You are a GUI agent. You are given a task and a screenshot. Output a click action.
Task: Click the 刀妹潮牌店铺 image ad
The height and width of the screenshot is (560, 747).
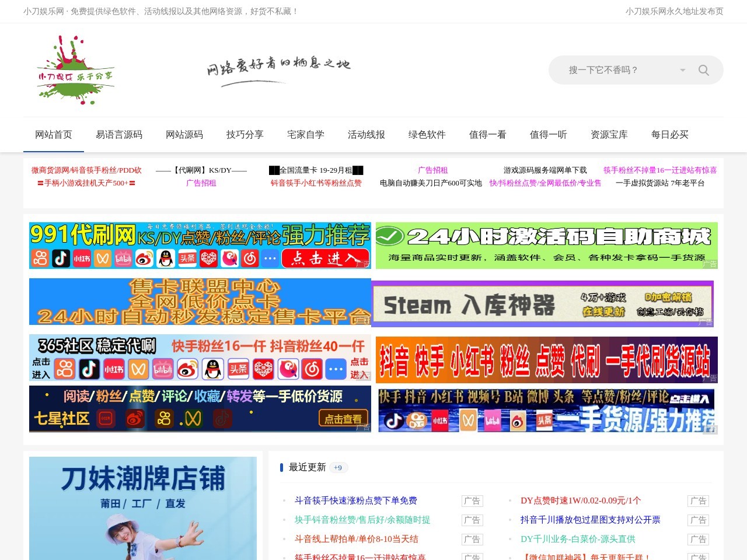(x=143, y=508)
